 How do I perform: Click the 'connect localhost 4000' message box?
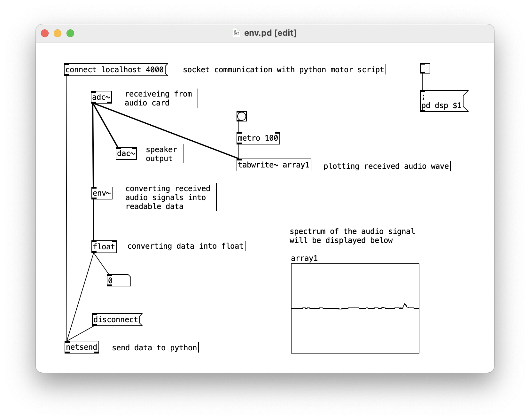click(116, 70)
